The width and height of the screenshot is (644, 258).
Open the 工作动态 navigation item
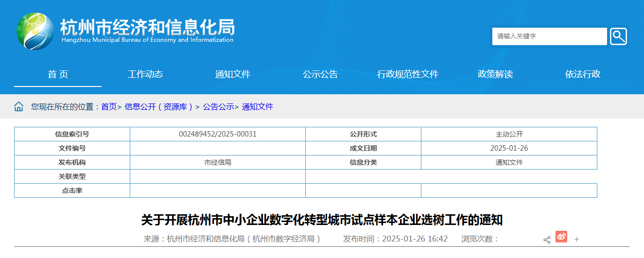(145, 74)
